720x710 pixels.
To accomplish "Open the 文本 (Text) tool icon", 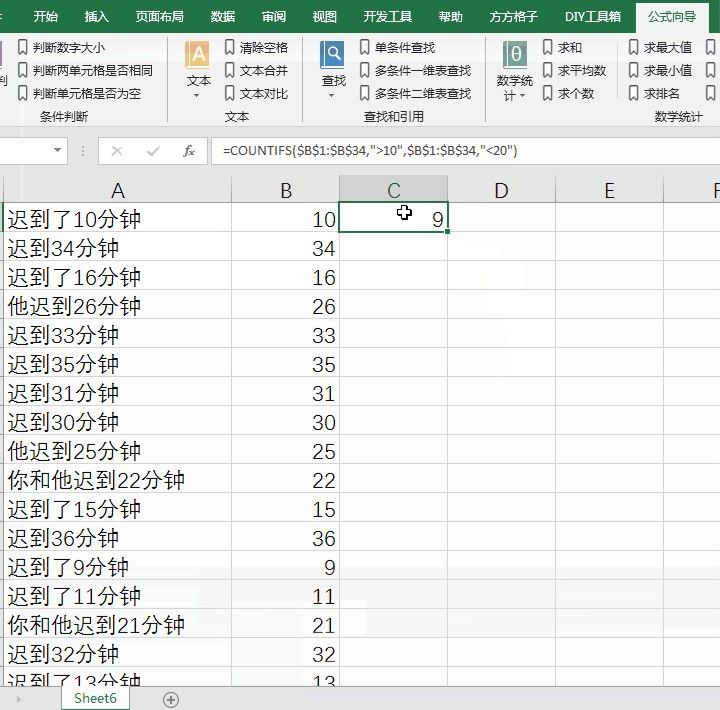I will coord(198,55).
